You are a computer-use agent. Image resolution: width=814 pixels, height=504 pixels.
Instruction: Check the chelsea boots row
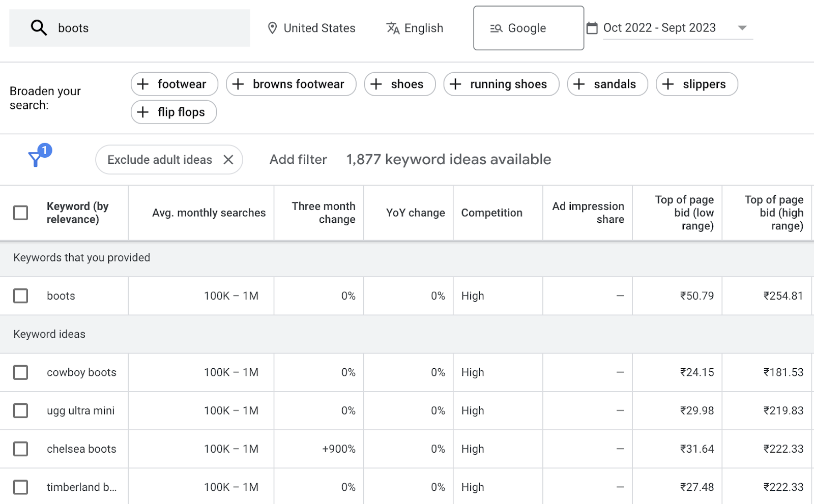point(20,449)
